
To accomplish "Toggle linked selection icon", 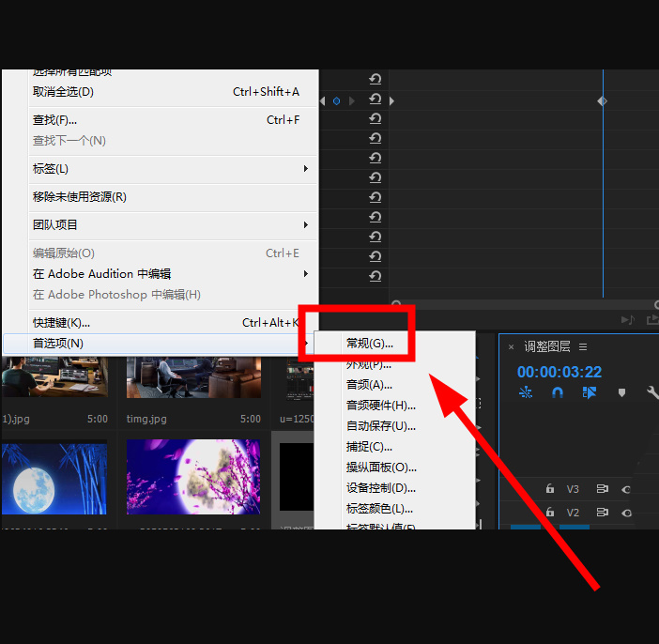I will tap(590, 392).
